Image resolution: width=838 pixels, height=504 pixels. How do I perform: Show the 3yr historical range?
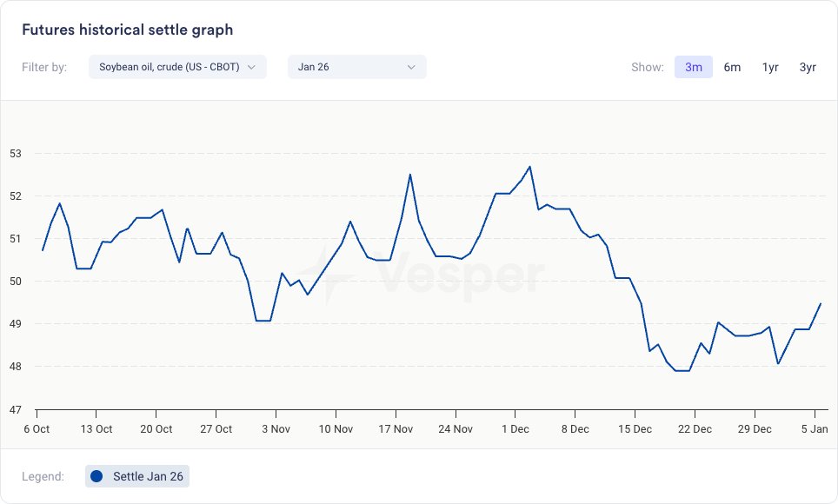pos(808,67)
